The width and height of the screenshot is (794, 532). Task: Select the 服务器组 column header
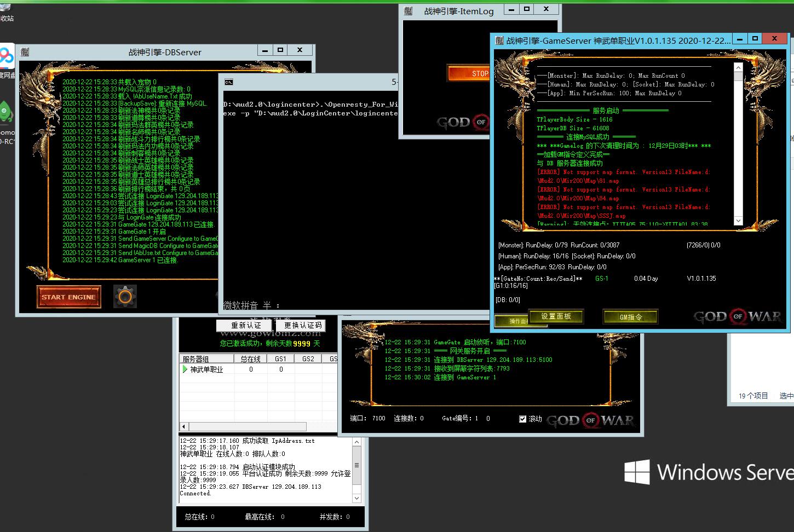(x=195, y=359)
